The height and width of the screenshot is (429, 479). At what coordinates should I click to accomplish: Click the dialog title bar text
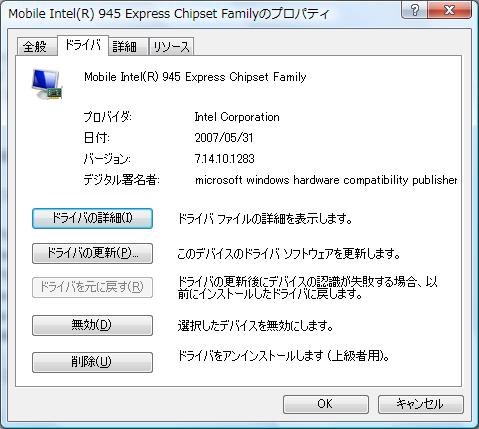tap(169, 14)
